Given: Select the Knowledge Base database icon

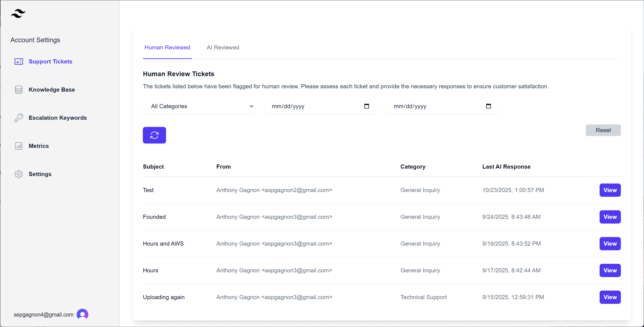Looking at the screenshot, I should (x=18, y=89).
